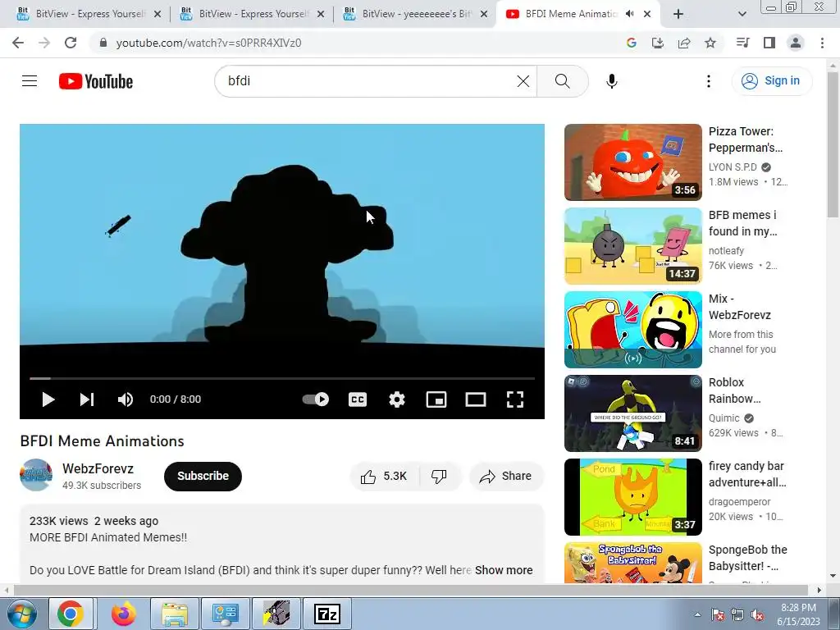The height and width of the screenshot is (630, 840).
Task: Open the clock showing 8:28 PM
Action: point(798,614)
